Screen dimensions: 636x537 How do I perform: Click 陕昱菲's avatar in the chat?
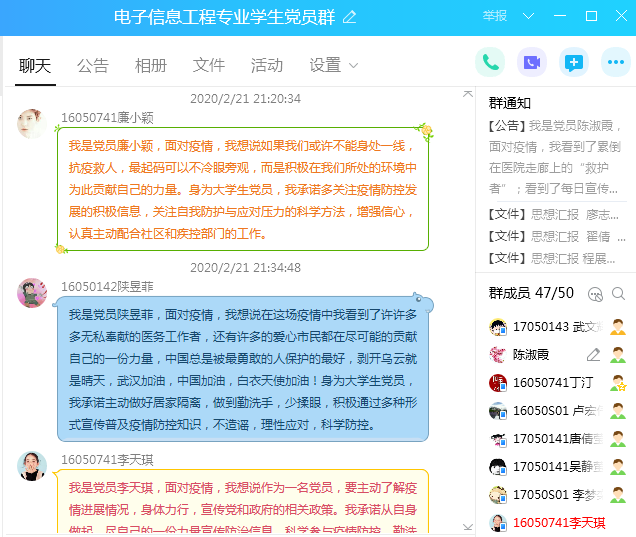pos(32,293)
